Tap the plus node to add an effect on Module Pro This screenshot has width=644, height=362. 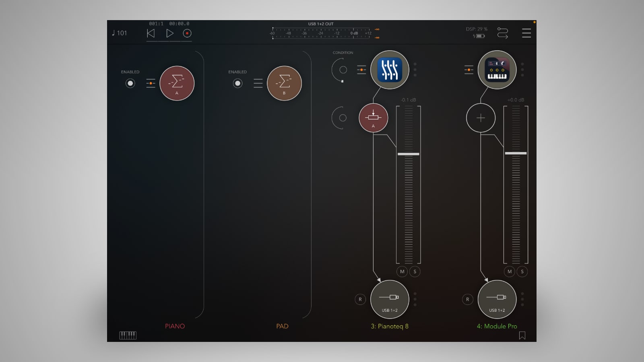(481, 117)
